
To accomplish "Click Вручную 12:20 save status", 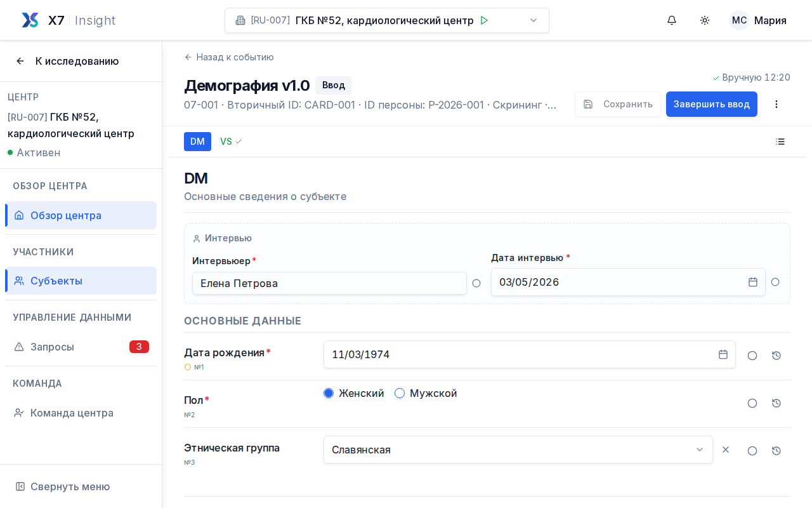I will [x=751, y=77].
